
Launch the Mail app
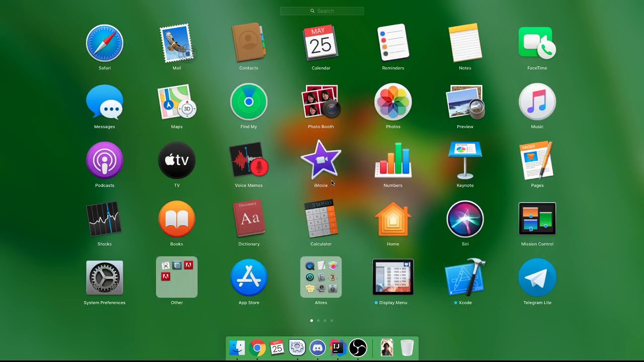point(177,43)
